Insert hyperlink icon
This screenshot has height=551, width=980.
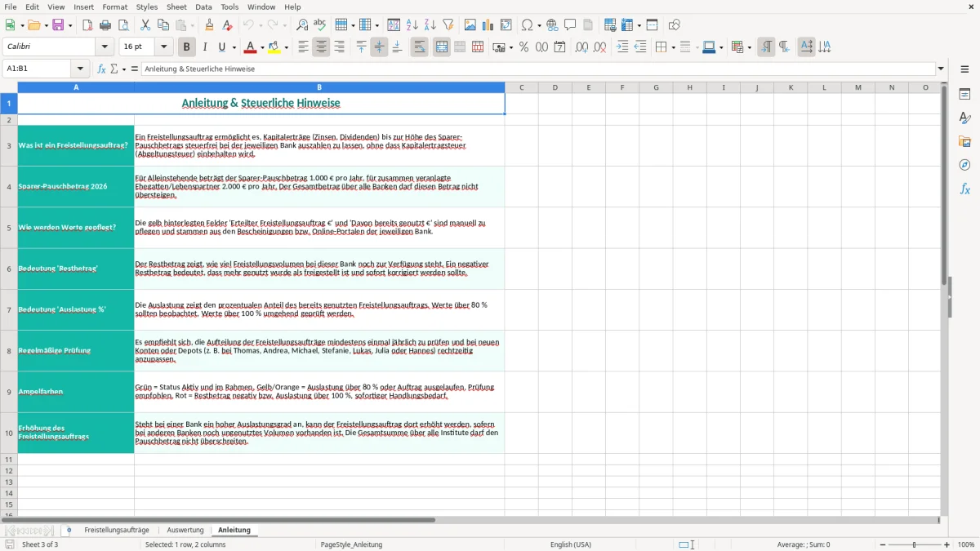pos(552,25)
